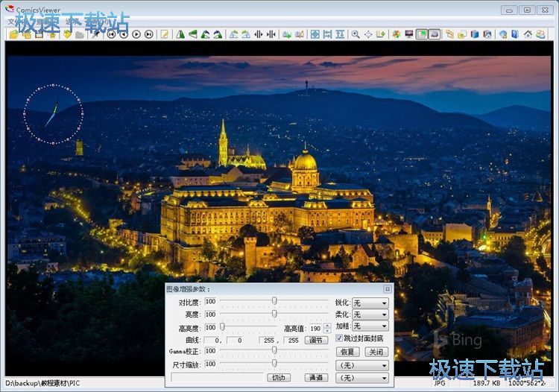
Task: Click the 亮度 value field
Action: click(x=211, y=314)
